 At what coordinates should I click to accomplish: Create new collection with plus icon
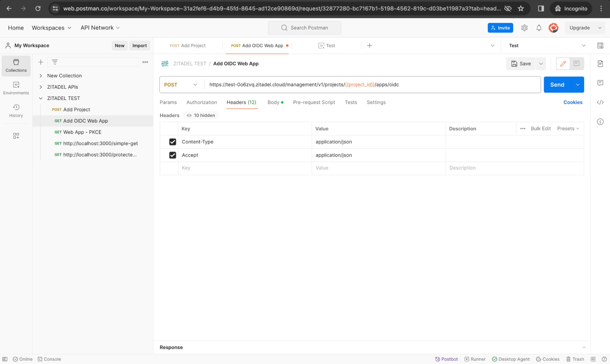(x=41, y=62)
